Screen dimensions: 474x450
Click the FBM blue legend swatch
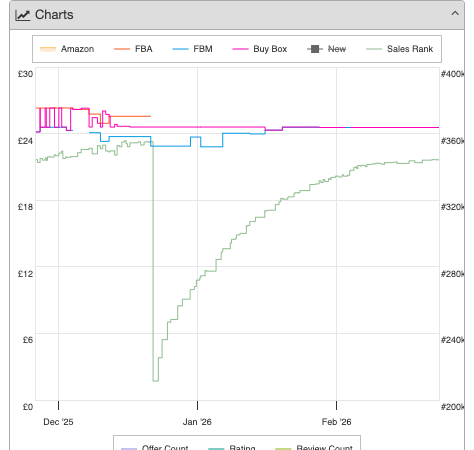(x=181, y=49)
